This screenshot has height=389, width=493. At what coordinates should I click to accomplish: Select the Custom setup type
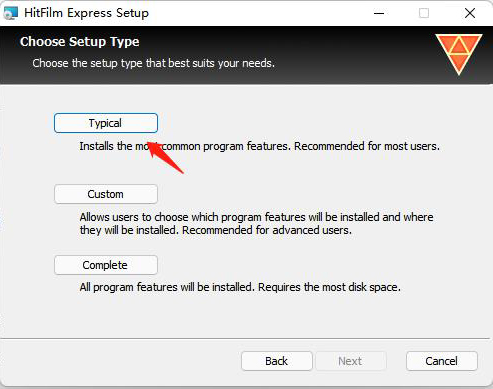[x=106, y=194]
